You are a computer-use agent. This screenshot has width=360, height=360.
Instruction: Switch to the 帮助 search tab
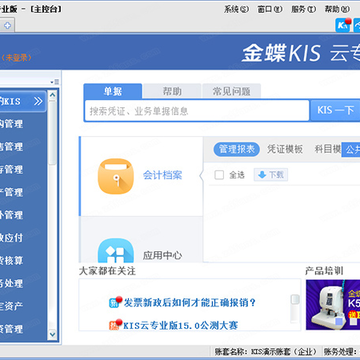[172, 91]
